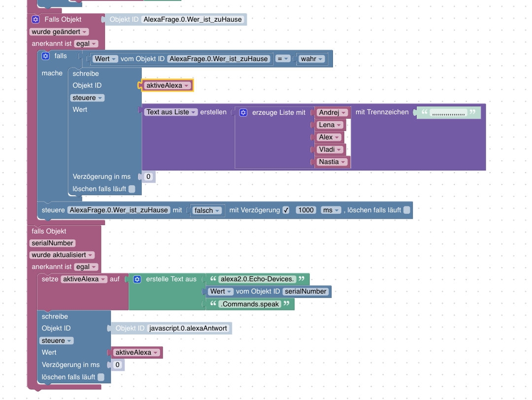Edit the Verzögerung value '0' in bottom schreibe block
The image size is (532, 400).
(117, 365)
